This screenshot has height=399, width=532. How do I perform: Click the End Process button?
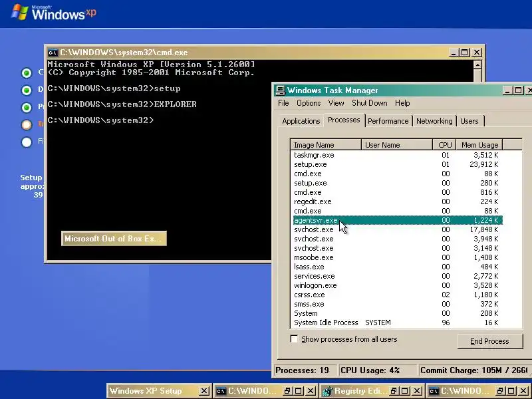tap(489, 341)
